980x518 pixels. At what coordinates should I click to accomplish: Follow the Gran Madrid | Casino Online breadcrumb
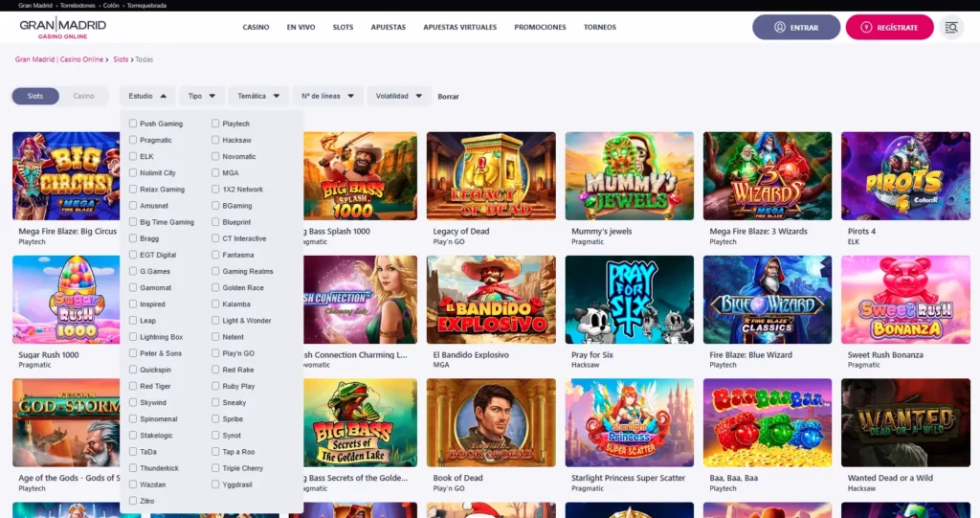pyautogui.click(x=59, y=59)
